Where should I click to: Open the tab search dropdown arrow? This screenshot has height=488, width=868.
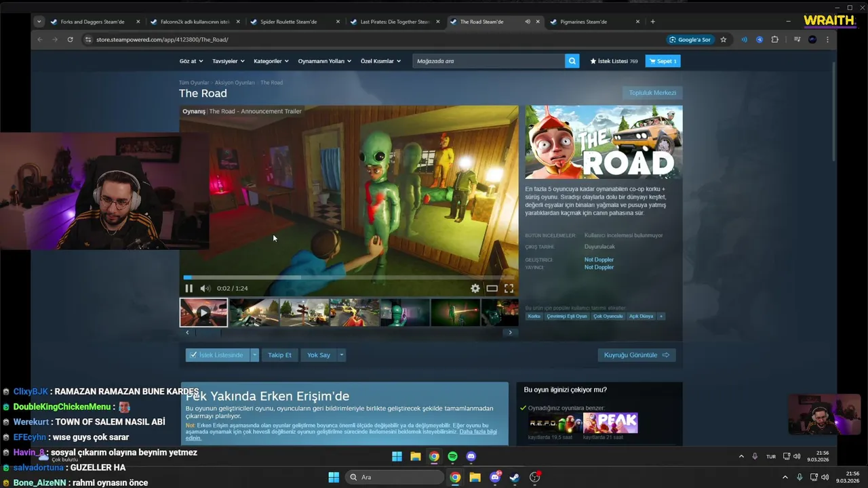39,22
